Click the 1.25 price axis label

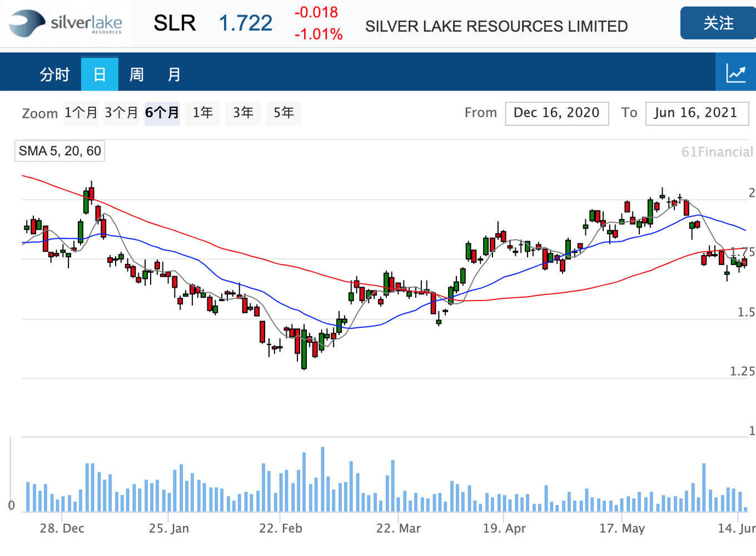(742, 372)
